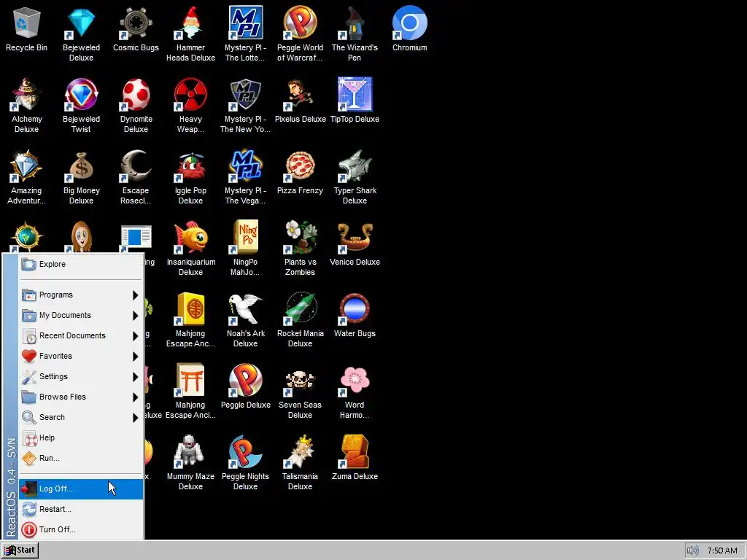Open Pizza Frenzy desktop icon
The height and width of the screenshot is (560, 747).
click(300, 166)
